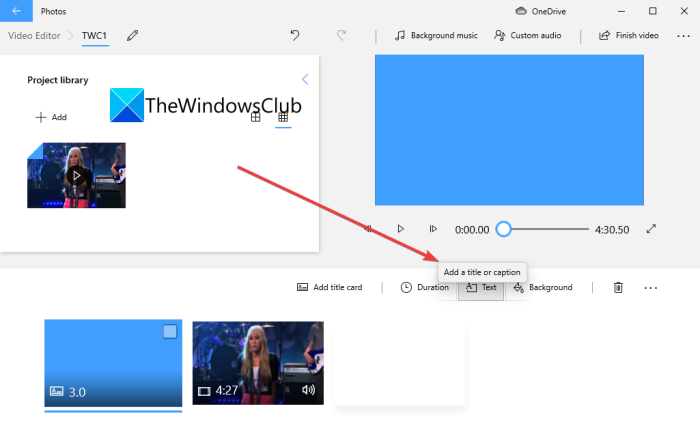This screenshot has width=700, height=443.
Task: Collapse the Project library panel
Action: [305, 79]
